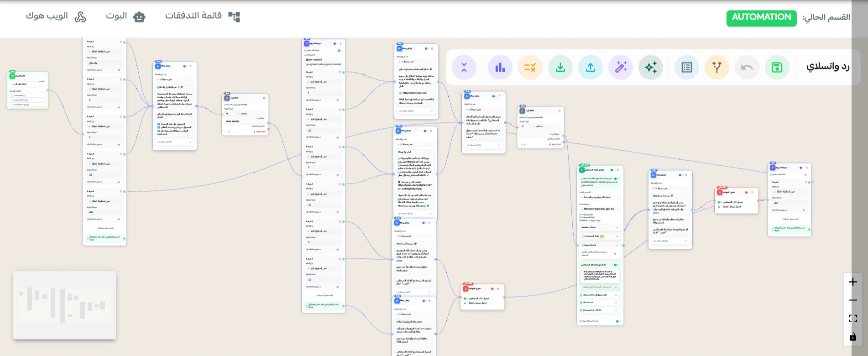Click the upload arrow icon in the toolbar
Viewport: 868px width, 356px height.
pos(591,68)
